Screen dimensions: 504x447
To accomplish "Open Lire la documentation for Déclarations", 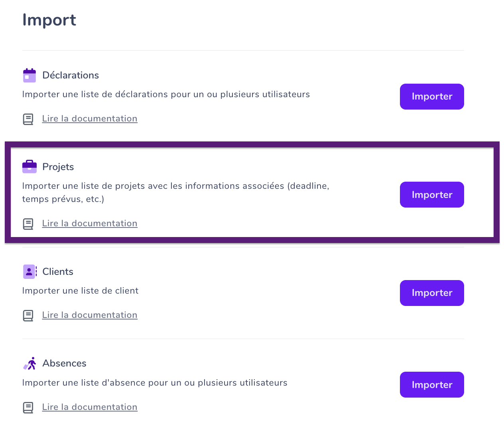I will pos(90,119).
